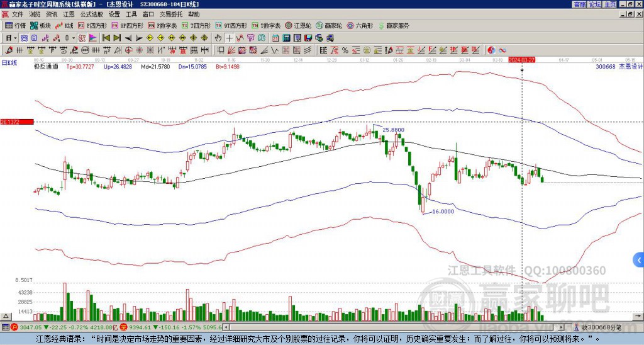Open the 工具 menu
The image size is (644, 345).
click(x=131, y=14)
